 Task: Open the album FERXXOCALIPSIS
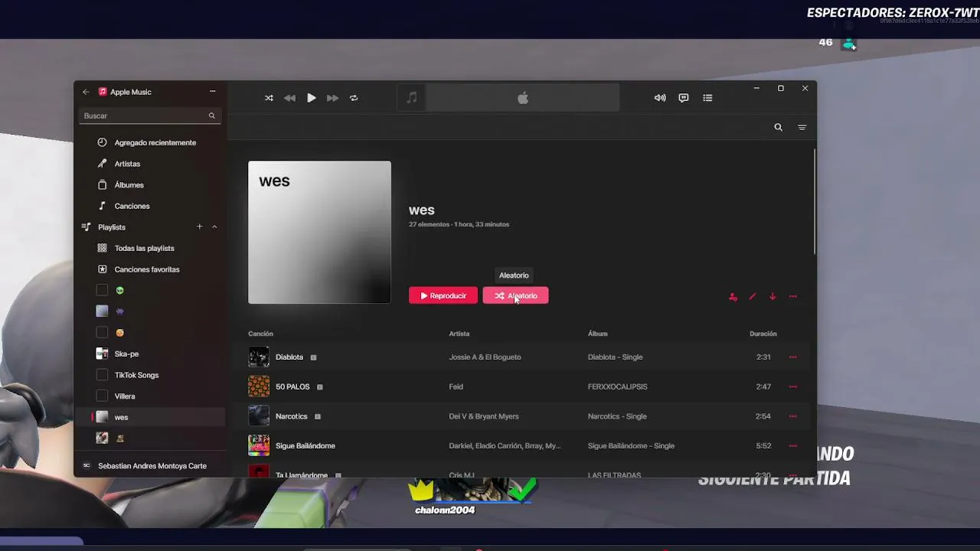(617, 387)
